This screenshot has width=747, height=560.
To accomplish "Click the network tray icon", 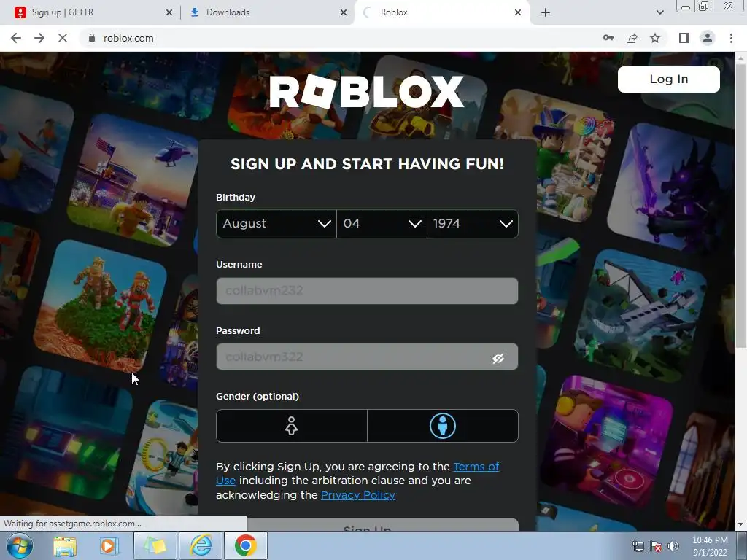I will pyautogui.click(x=638, y=546).
